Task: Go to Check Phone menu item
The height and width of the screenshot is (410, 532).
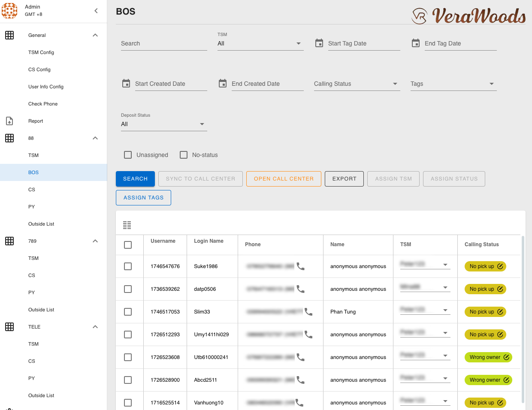Action: [x=43, y=104]
